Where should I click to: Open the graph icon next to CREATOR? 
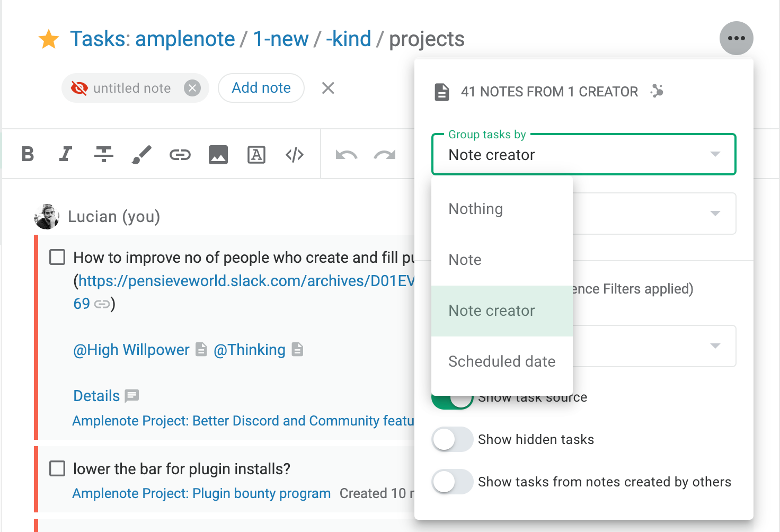click(657, 91)
